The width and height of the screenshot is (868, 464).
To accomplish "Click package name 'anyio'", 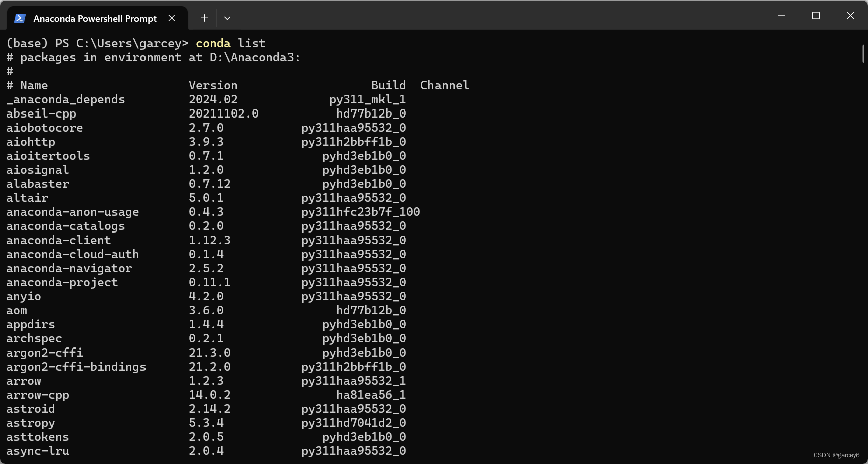I will [24, 296].
